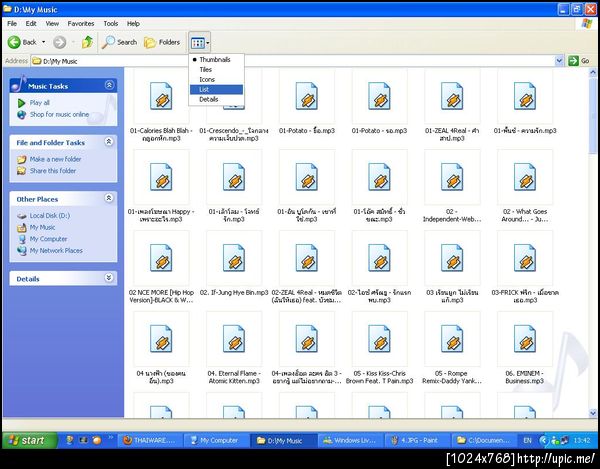Viewport: 600px width, 469px height.
Task: Open Local Disk (D:) link
Action: (x=50, y=216)
